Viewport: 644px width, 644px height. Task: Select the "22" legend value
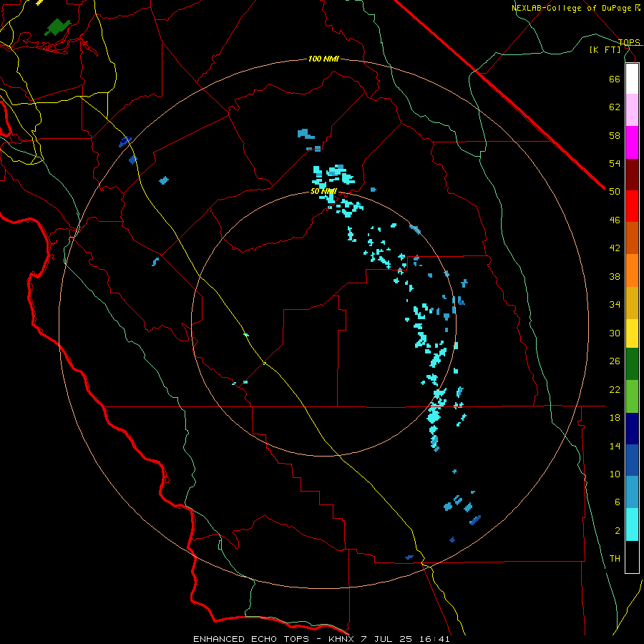[615, 389]
